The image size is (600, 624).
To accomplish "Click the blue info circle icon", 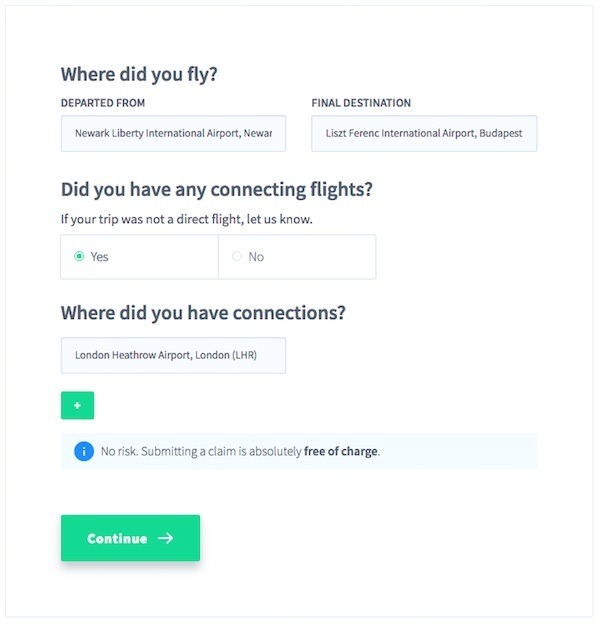I will [84, 451].
